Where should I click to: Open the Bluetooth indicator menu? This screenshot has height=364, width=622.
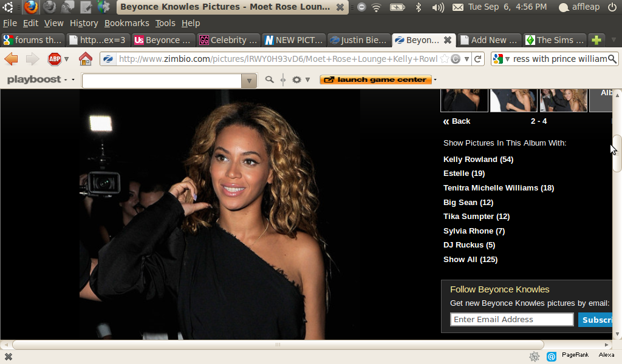click(x=418, y=7)
